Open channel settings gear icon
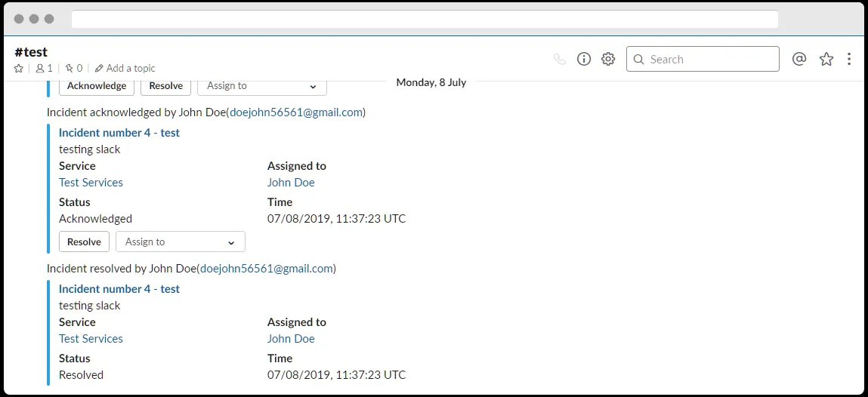 [608, 59]
